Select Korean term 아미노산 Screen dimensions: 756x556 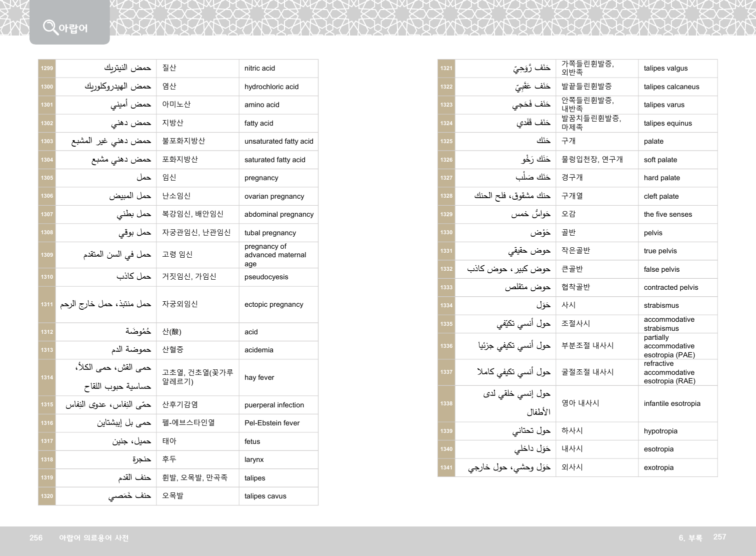coord(176,105)
